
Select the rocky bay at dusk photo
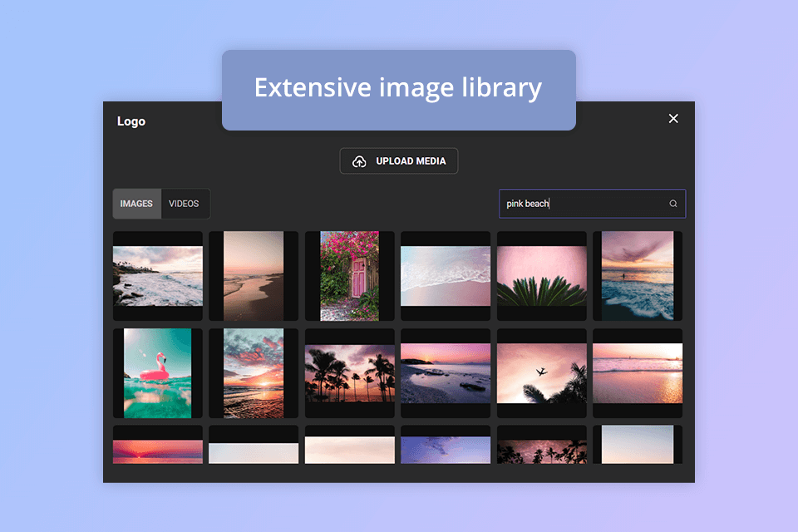tap(446, 373)
